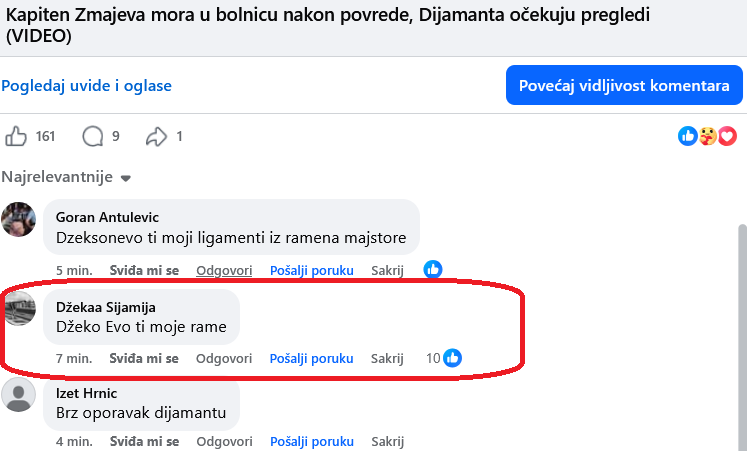Screen dimensions: 751x451
Task: Toggle Sviđa mi se on Goran Antulevic's comment
Action: (x=144, y=270)
